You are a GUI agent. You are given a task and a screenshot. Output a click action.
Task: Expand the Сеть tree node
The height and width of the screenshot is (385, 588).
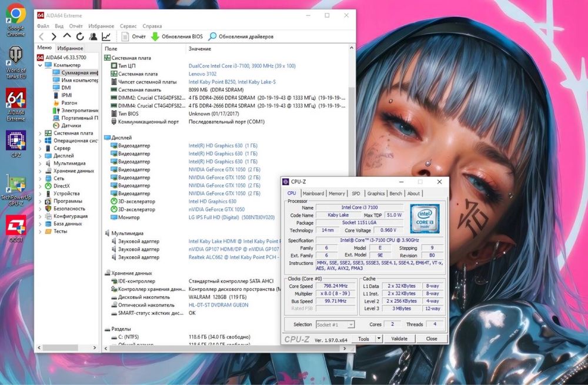click(x=40, y=178)
